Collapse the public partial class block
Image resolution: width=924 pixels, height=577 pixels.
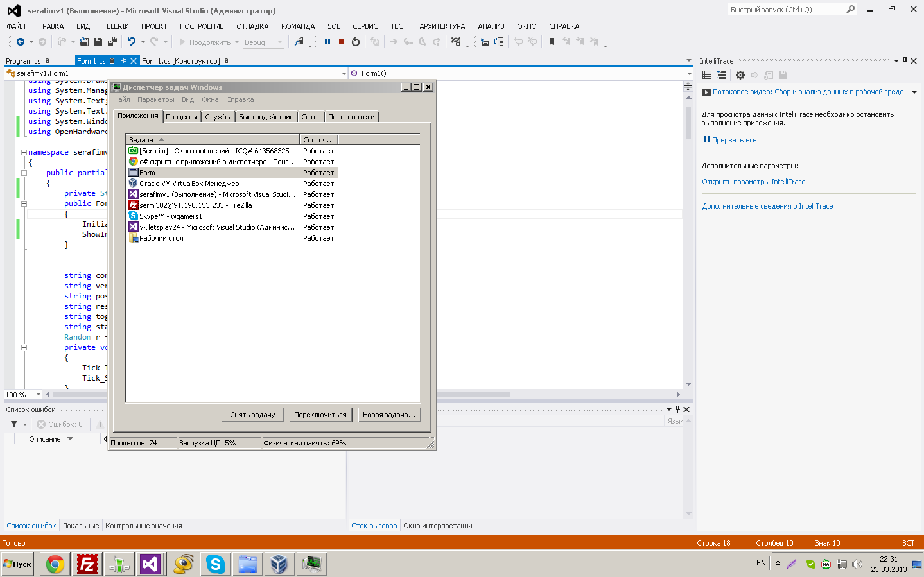(x=24, y=173)
